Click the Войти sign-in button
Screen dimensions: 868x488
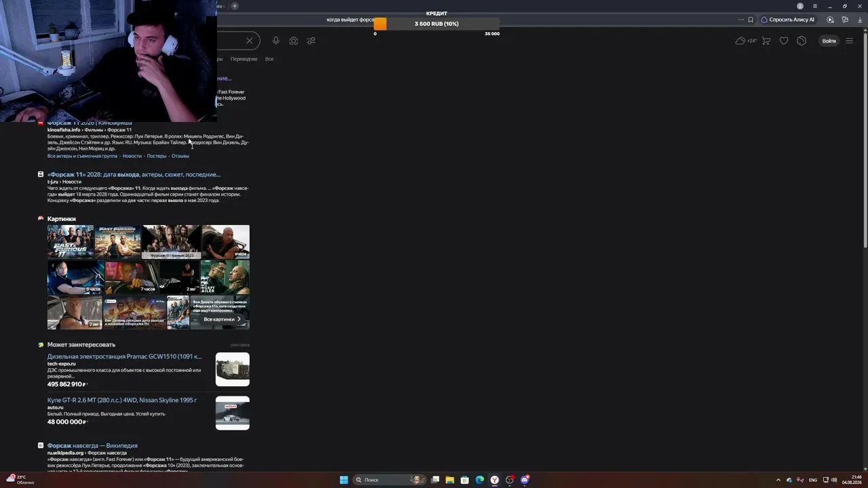coord(829,41)
